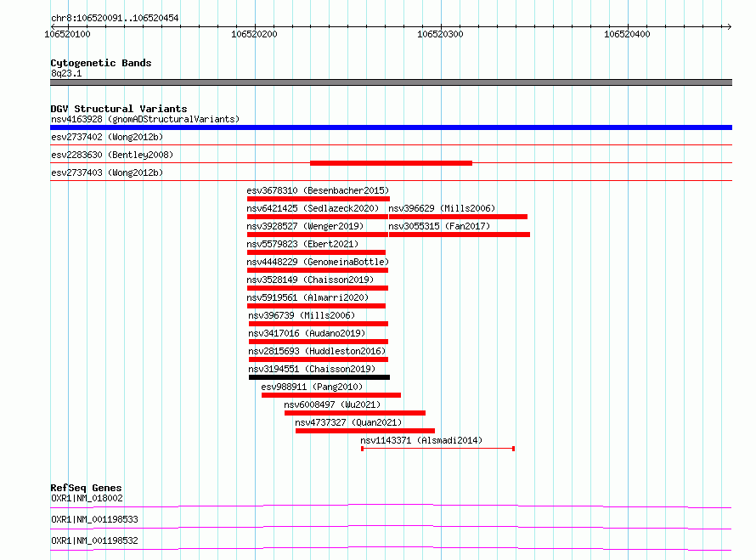
Task: Click the 106520400 ruler position
Action: (x=627, y=34)
